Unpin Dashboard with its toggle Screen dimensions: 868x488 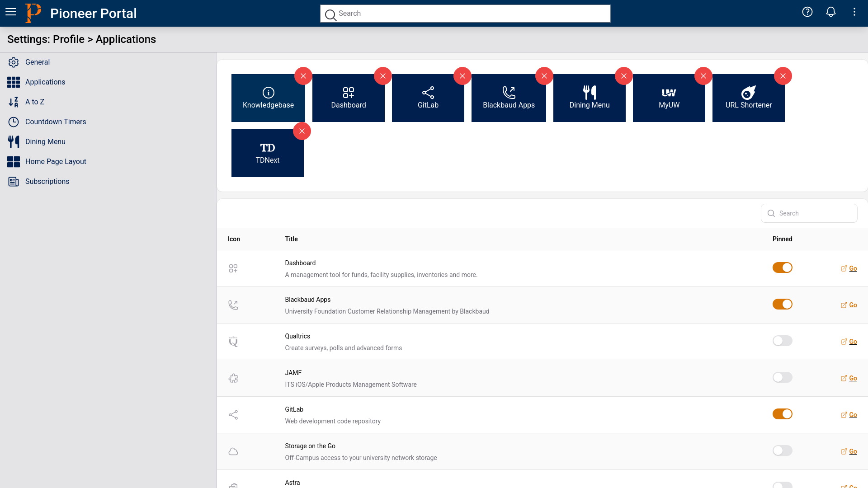783,267
